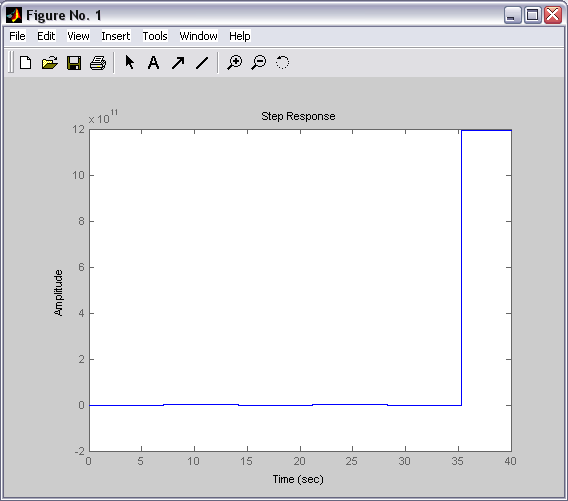
Task: Enable the Zoom Out magnifier
Action: coord(259,62)
